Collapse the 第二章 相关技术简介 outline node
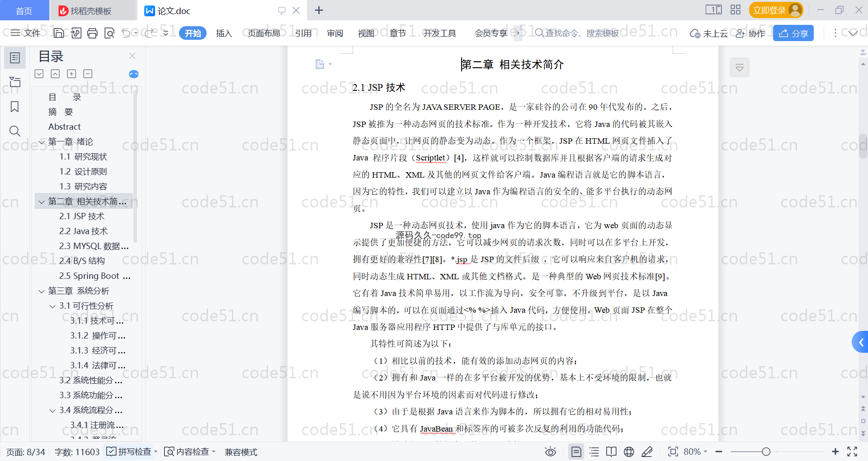868x461 pixels. click(x=42, y=202)
